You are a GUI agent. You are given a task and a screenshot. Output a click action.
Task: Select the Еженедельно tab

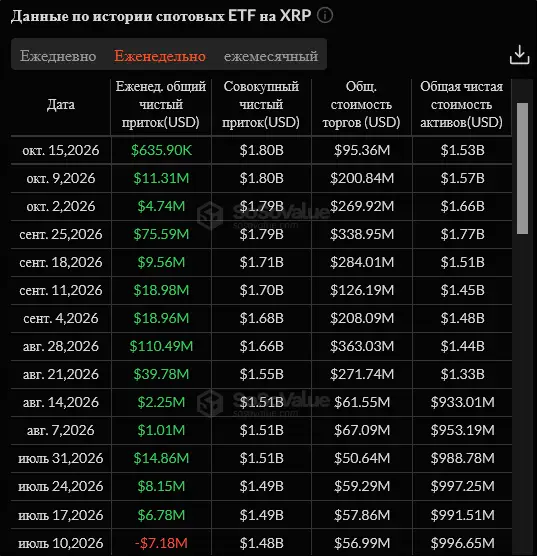tap(160, 56)
